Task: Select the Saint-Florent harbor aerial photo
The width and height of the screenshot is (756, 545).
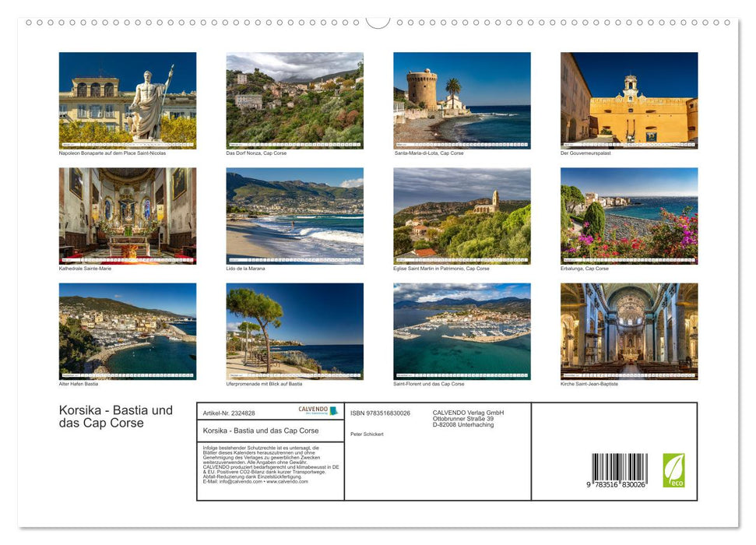Action: (462, 332)
